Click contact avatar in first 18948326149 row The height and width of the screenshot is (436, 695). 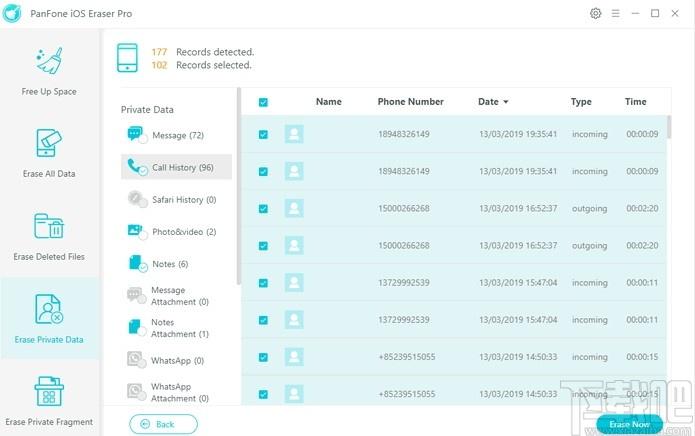point(294,134)
